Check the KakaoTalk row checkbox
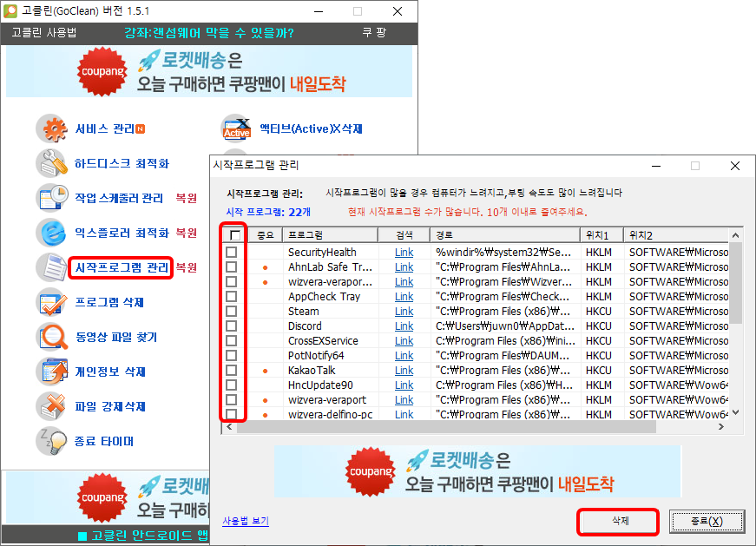 pyautogui.click(x=232, y=371)
